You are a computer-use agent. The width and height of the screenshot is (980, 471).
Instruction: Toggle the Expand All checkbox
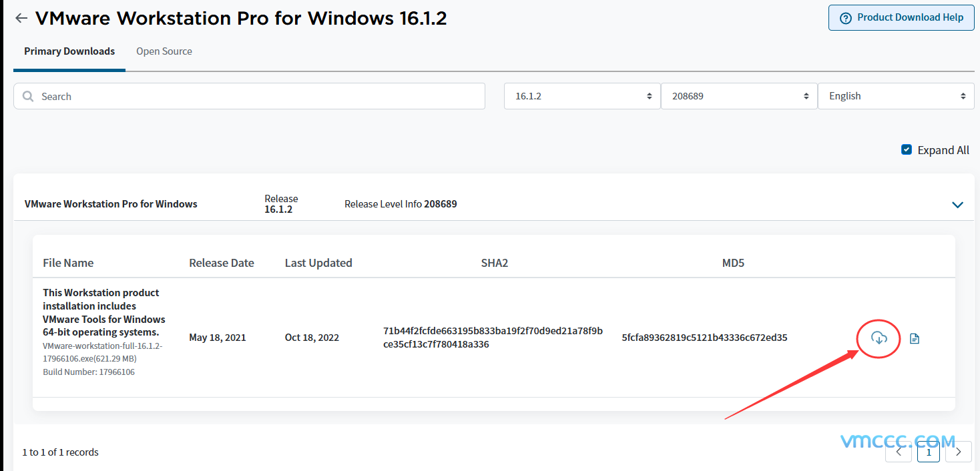(907, 149)
